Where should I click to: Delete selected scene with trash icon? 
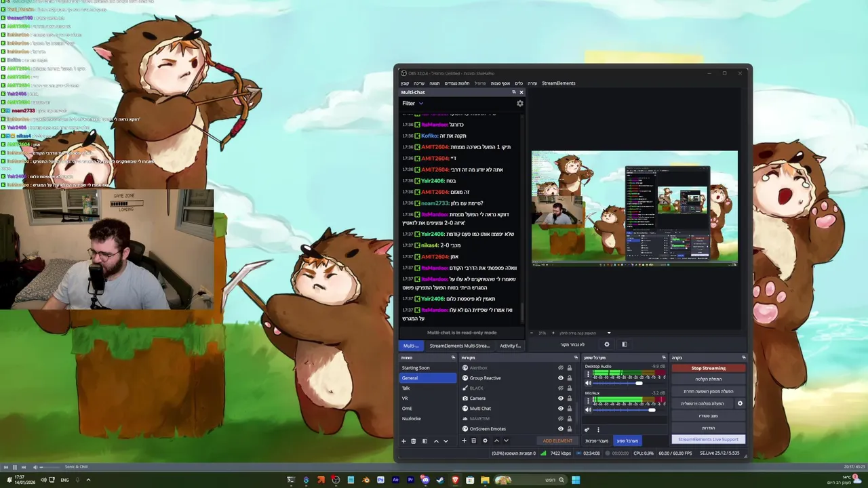[x=414, y=441]
